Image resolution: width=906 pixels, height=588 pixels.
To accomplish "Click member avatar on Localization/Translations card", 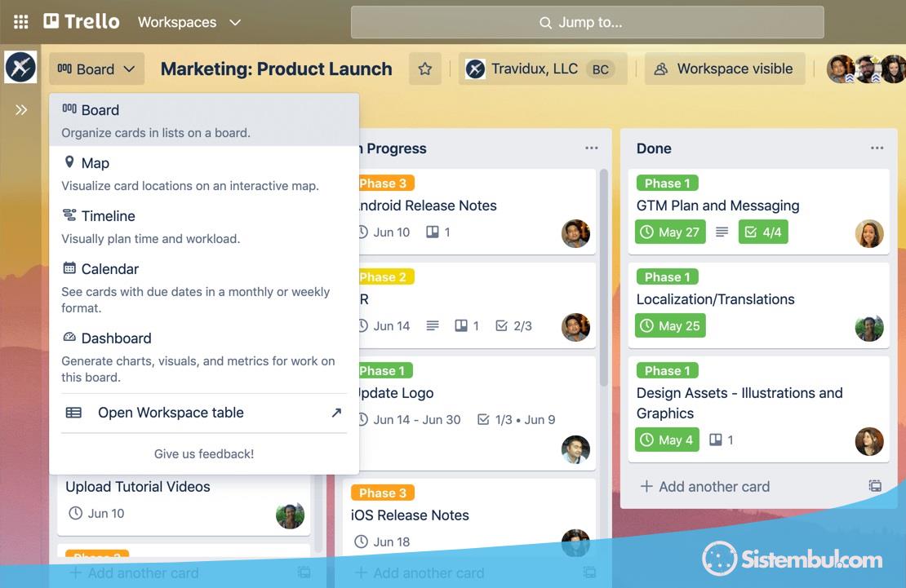I will [869, 327].
